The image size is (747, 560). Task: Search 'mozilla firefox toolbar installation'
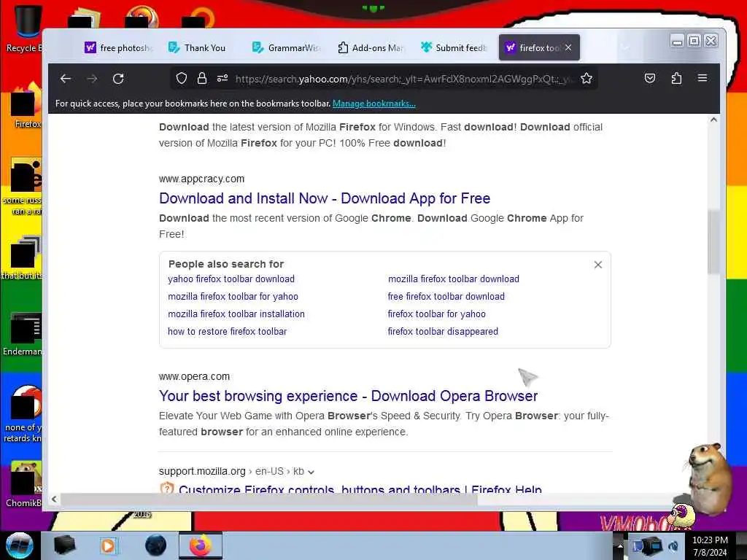(236, 314)
